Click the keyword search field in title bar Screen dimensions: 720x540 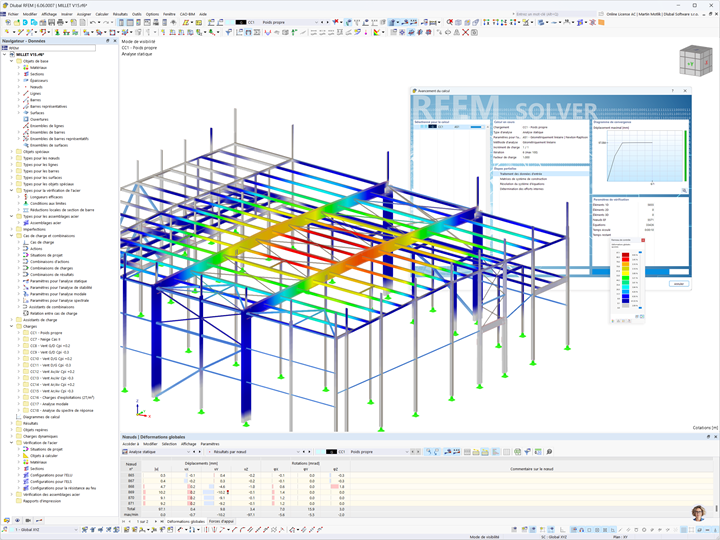556,14
